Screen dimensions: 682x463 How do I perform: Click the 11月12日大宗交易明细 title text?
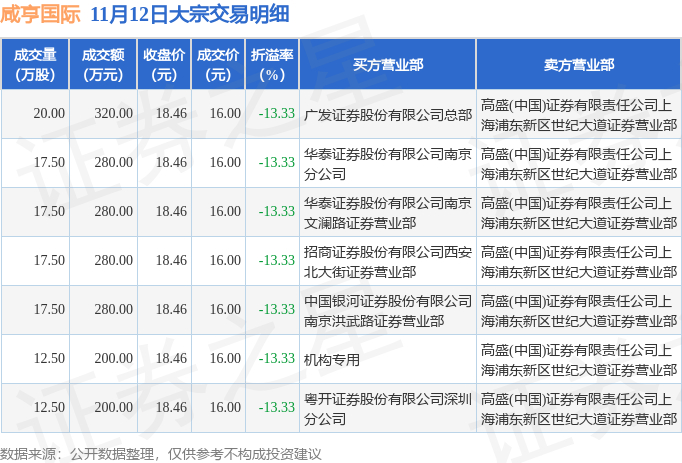190,14
